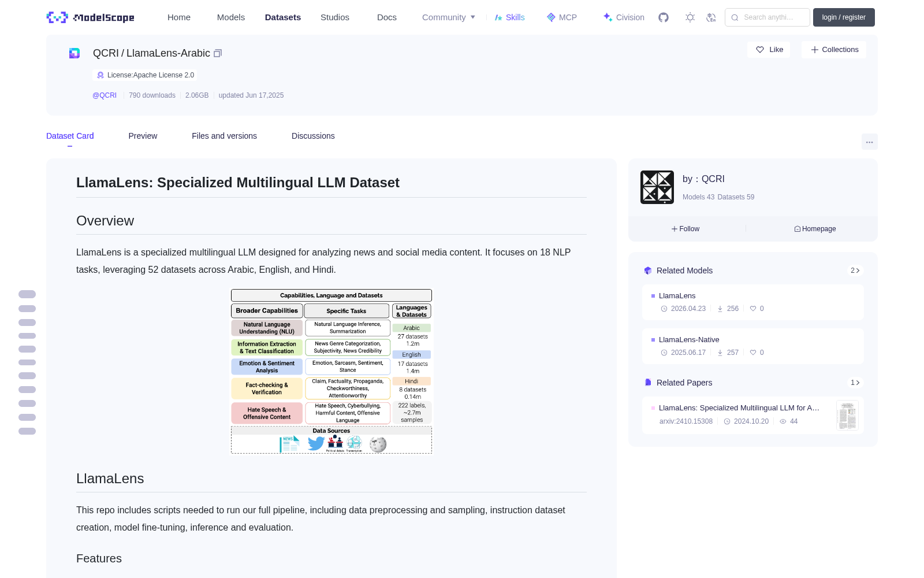Click the LlamaLens-Native likes heart icon
The height and width of the screenshot is (578, 924).
(x=753, y=353)
